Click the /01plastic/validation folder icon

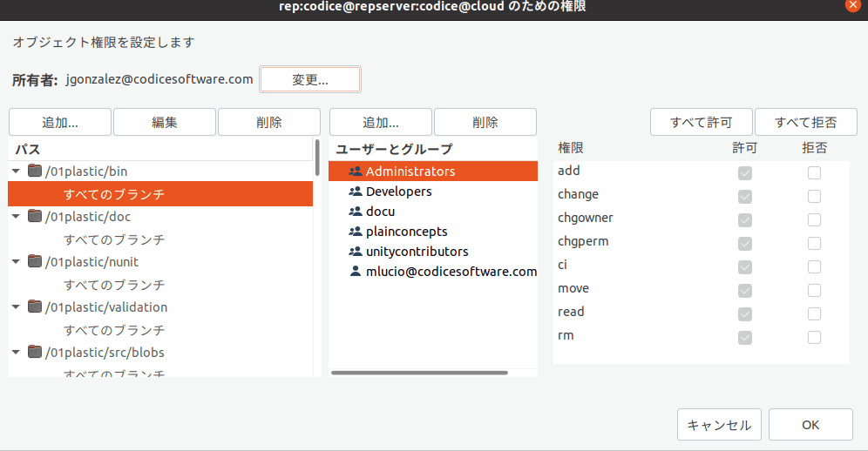(x=35, y=306)
